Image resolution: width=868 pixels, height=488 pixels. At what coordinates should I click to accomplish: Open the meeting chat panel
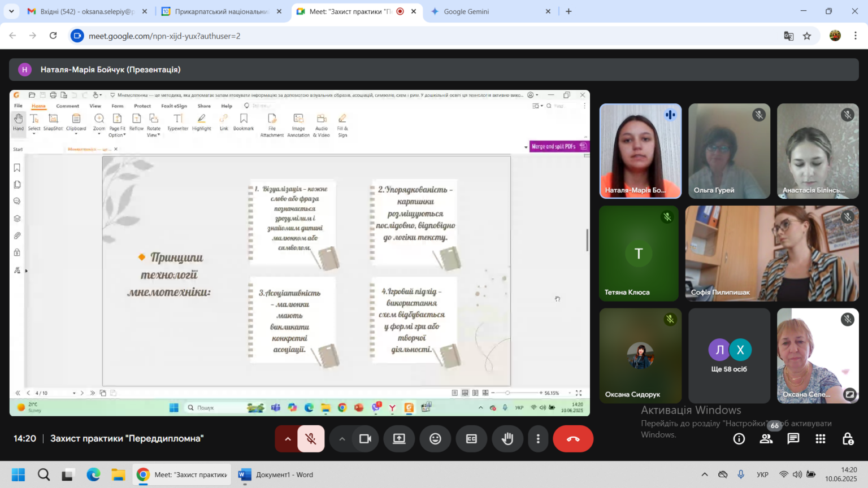(793, 439)
